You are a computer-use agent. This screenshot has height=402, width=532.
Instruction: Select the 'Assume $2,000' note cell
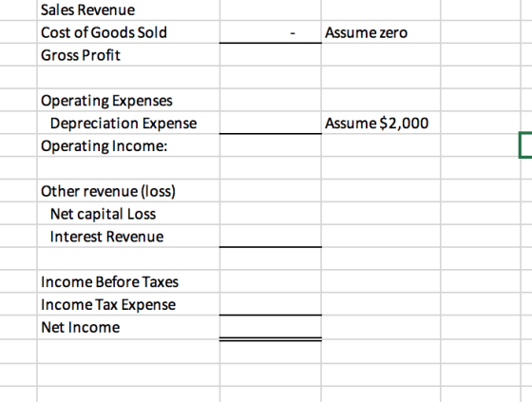381,123
